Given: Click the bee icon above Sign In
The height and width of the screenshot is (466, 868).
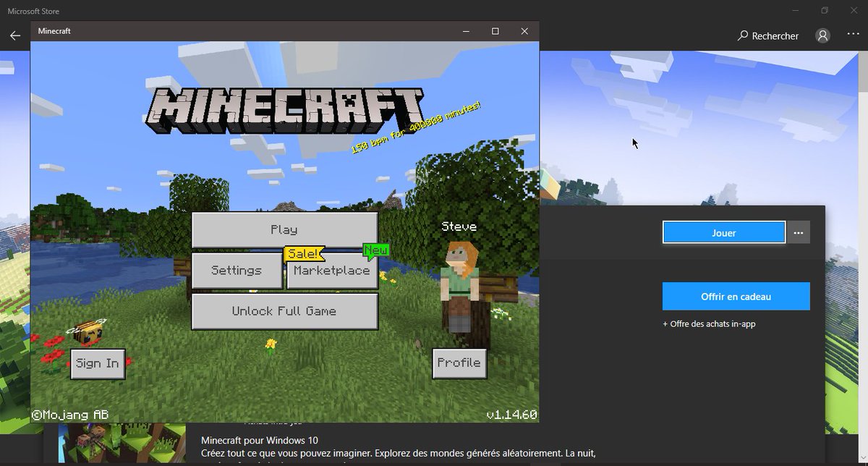Looking at the screenshot, I should click(x=86, y=332).
